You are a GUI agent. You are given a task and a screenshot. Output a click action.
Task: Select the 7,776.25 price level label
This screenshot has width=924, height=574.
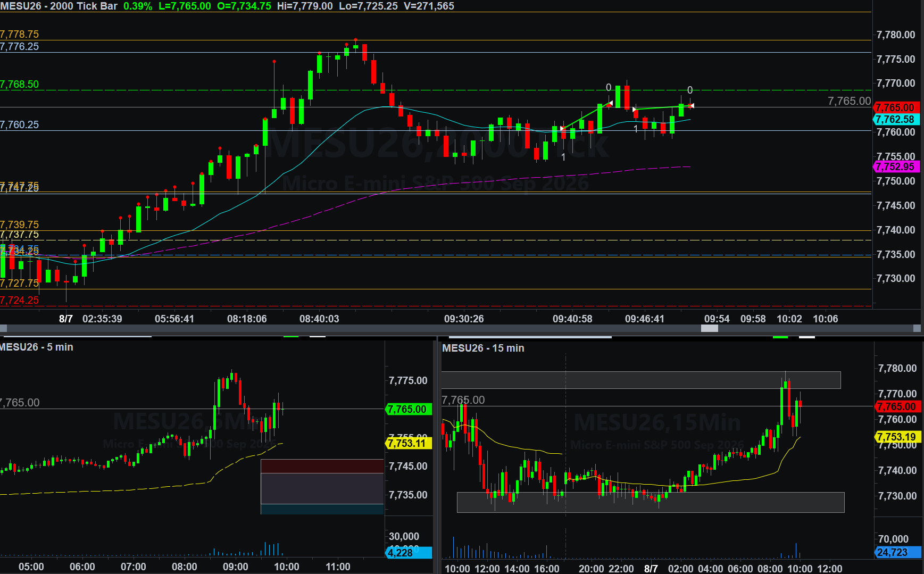point(20,46)
